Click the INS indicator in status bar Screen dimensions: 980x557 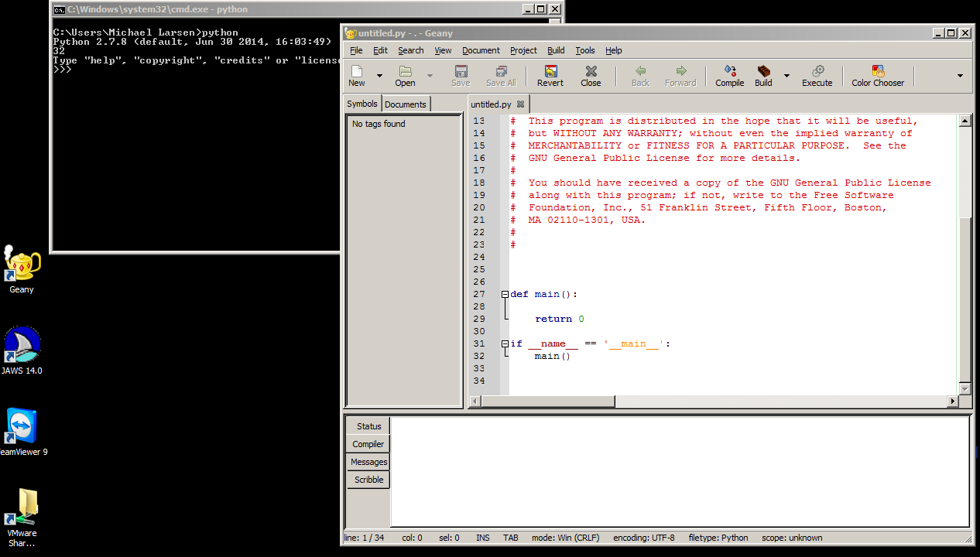483,538
